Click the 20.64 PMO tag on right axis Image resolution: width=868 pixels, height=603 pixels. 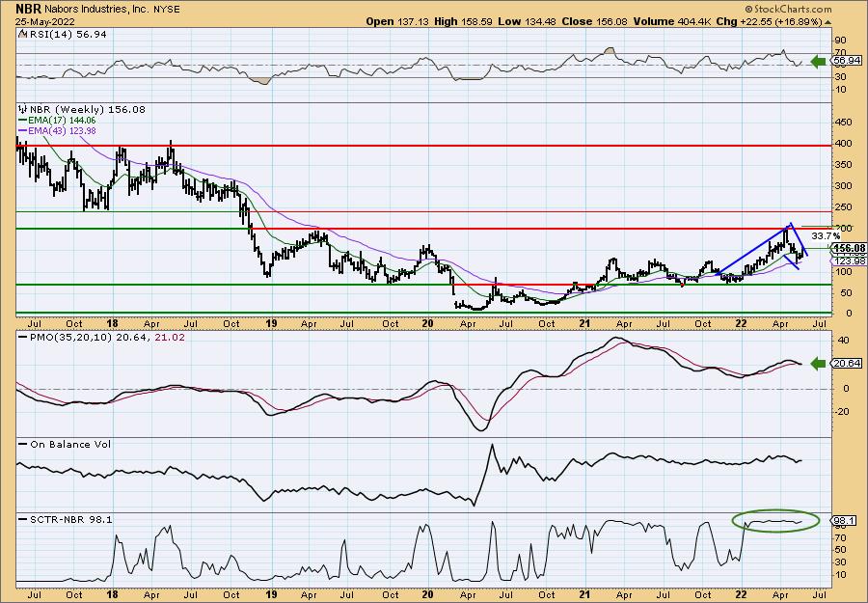click(847, 363)
